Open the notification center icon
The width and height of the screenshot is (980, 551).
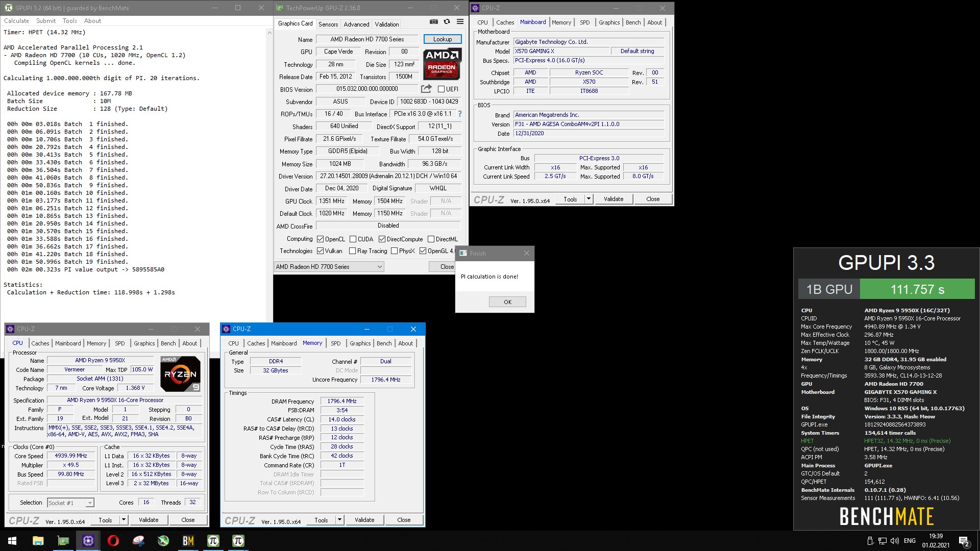tap(964, 541)
